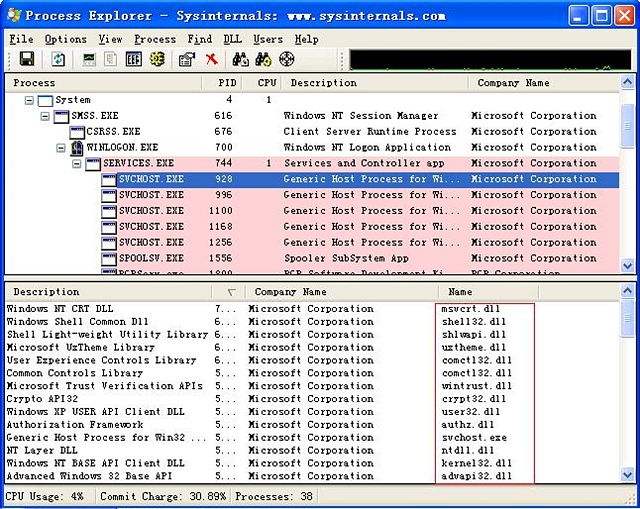The height and width of the screenshot is (509, 640).
Task: Open the Users menu
Action: (268, 39)
